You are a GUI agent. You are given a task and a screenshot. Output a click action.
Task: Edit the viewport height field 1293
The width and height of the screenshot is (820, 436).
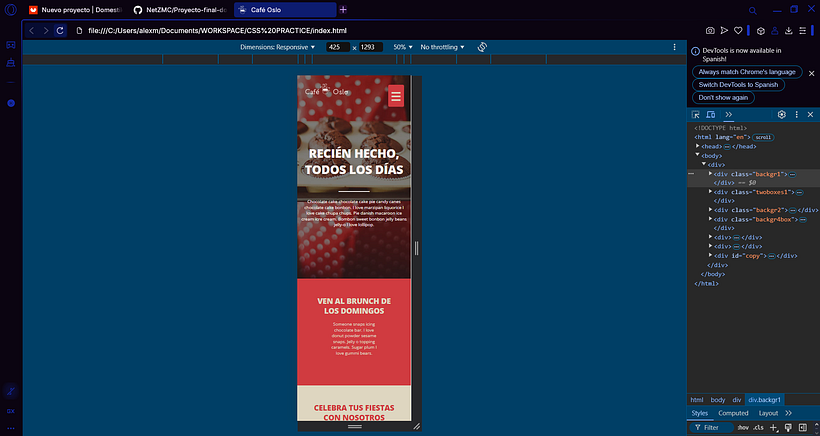click(x=371, y=47)
